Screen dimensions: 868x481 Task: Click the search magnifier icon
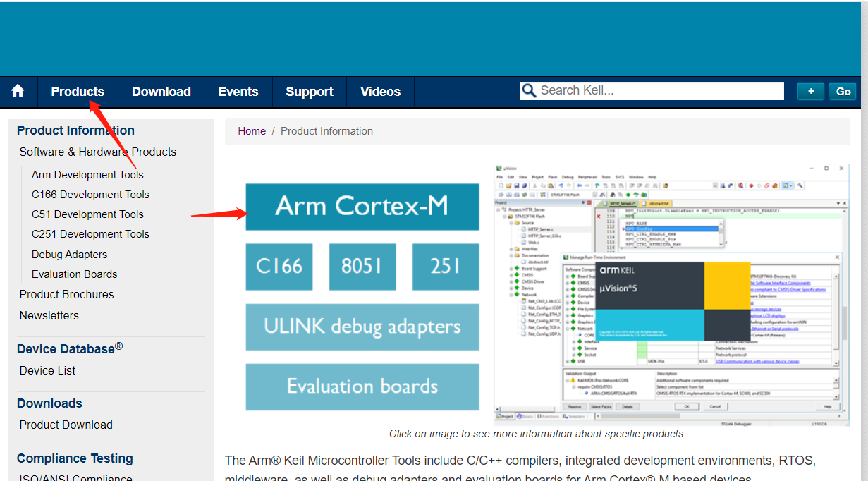(x=529, y=91)
